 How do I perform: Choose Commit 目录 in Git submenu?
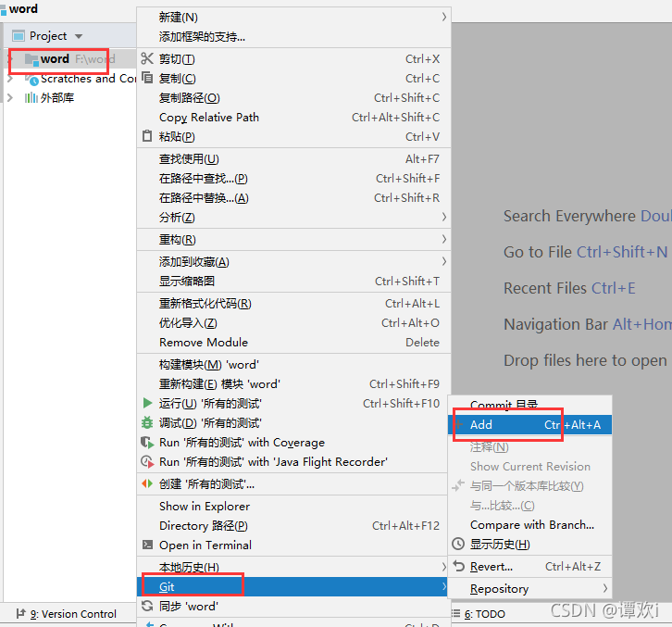click(529, 405)
